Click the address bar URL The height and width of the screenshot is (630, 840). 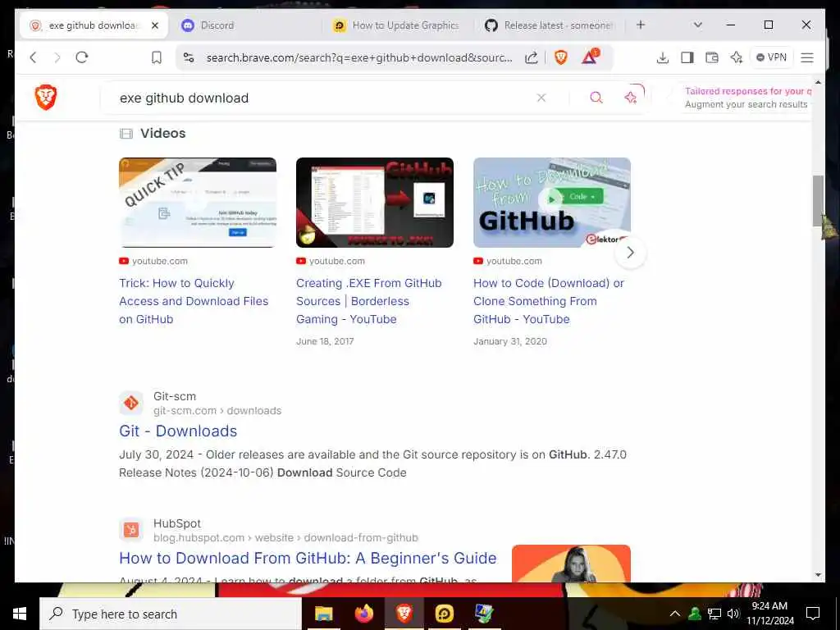click(359, 58)
